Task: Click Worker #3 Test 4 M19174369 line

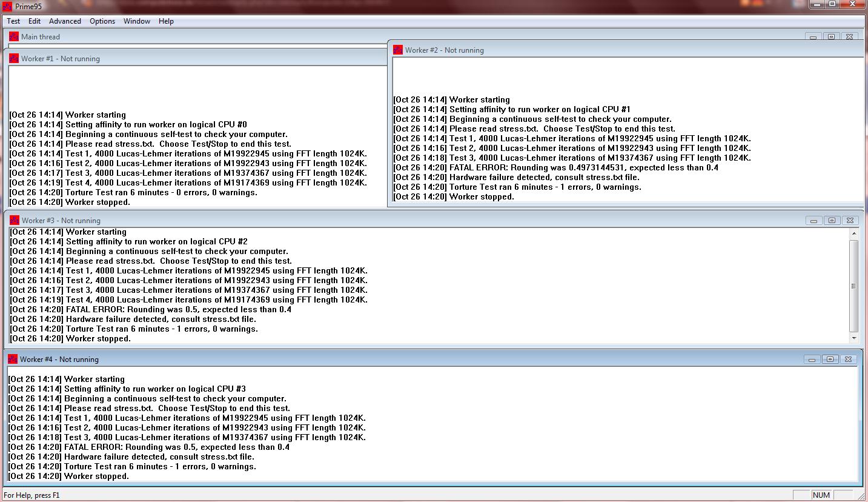Action: pos(188,300)
